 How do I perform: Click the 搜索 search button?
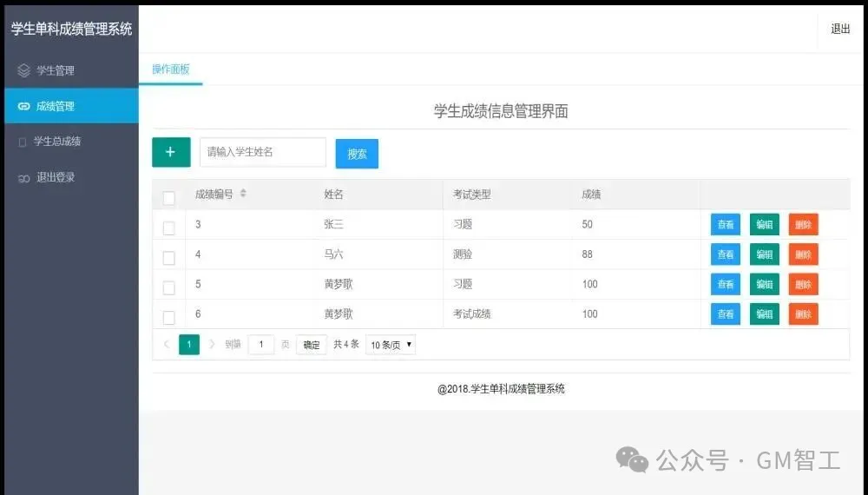(x=357, y=154)
